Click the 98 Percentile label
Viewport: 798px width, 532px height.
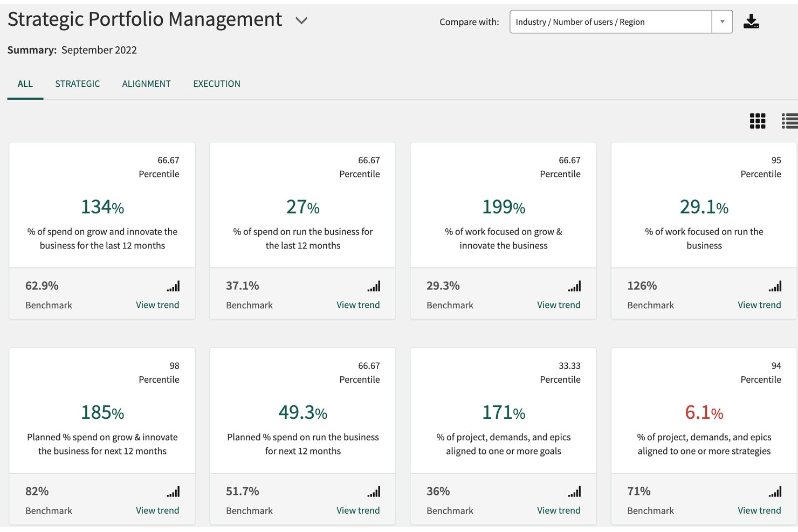click(159, 372)
